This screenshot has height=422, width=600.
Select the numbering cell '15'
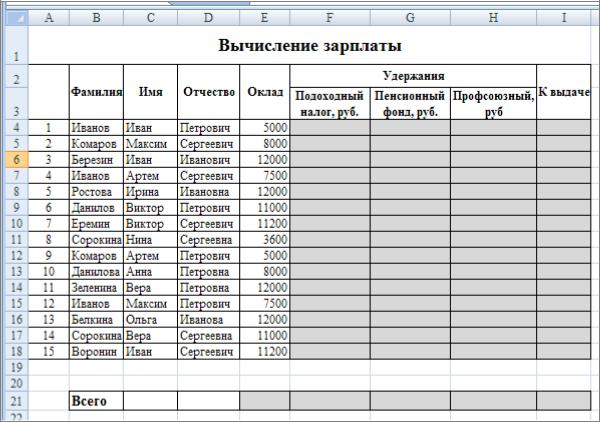click(x=49, y=351)
